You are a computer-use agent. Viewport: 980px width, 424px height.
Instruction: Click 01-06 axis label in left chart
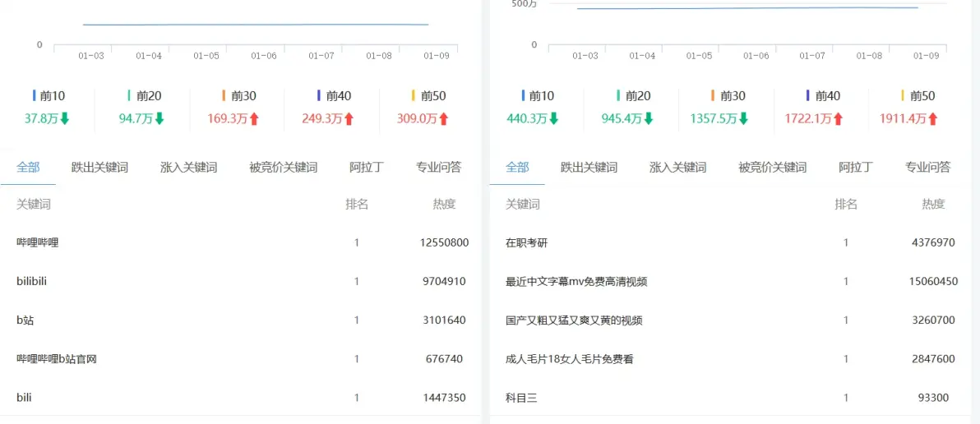pyautogui.click(x=264, y=56)
